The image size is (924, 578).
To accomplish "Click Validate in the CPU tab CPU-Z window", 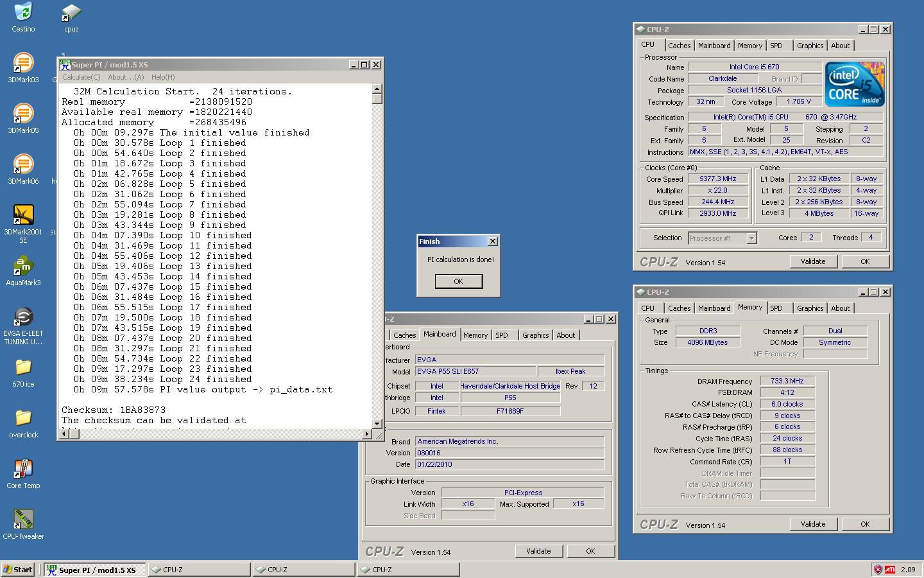I will click(813, 261).
